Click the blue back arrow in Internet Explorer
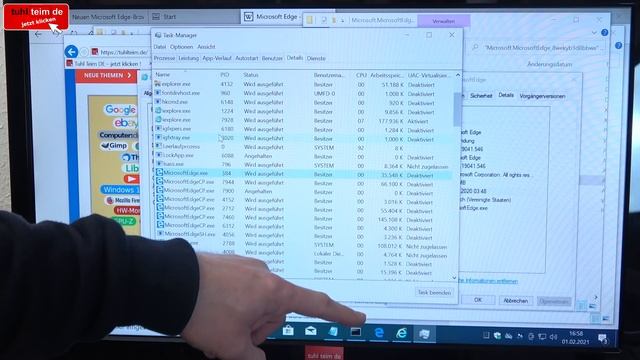 coord(71,51)
